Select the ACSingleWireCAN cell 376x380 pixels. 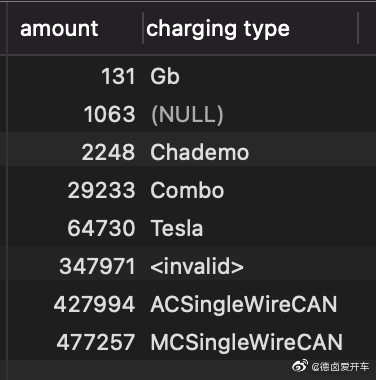click(x=244, y=305)
